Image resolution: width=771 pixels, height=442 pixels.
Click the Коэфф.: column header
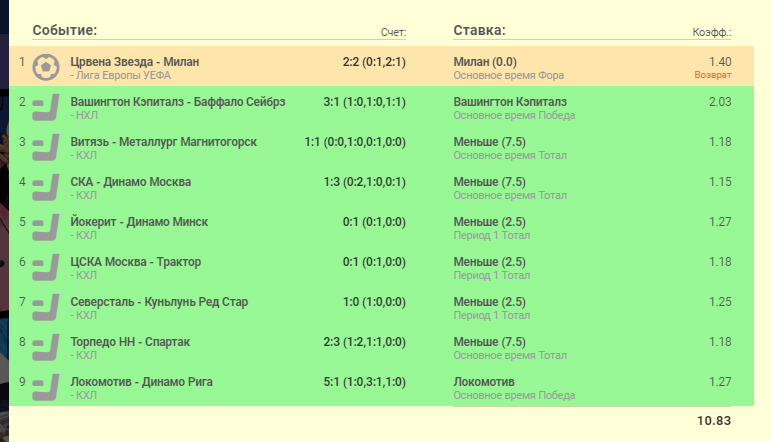712,32
